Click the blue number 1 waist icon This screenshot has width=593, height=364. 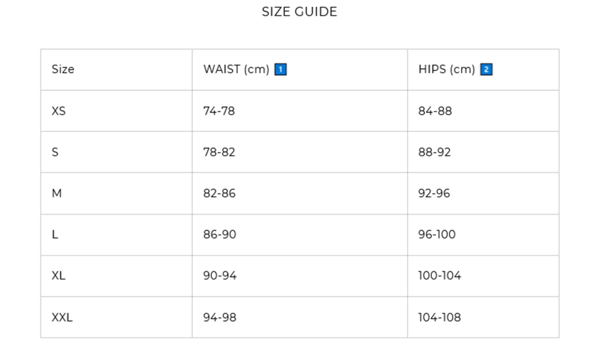(x=280, y=70)
